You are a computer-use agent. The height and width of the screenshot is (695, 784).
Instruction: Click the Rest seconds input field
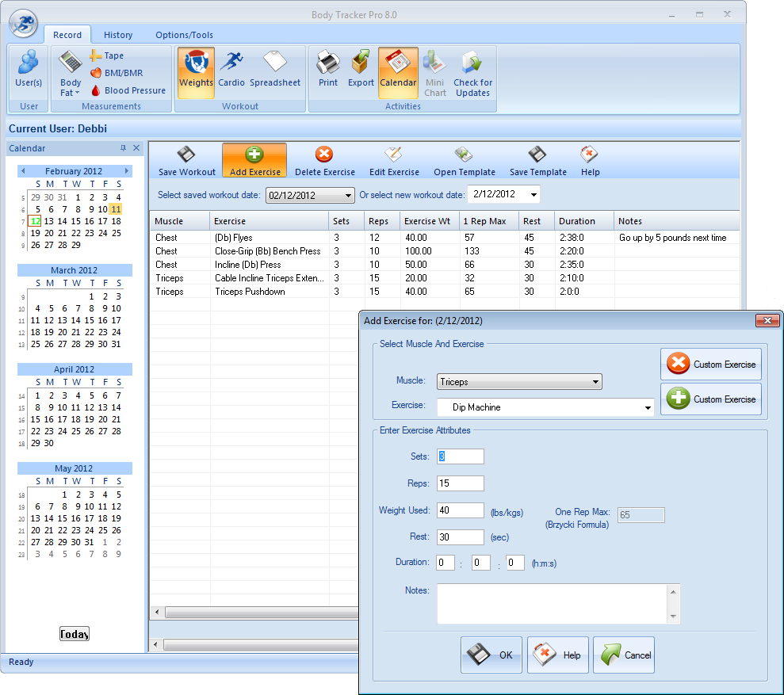(x=460, y=537)
